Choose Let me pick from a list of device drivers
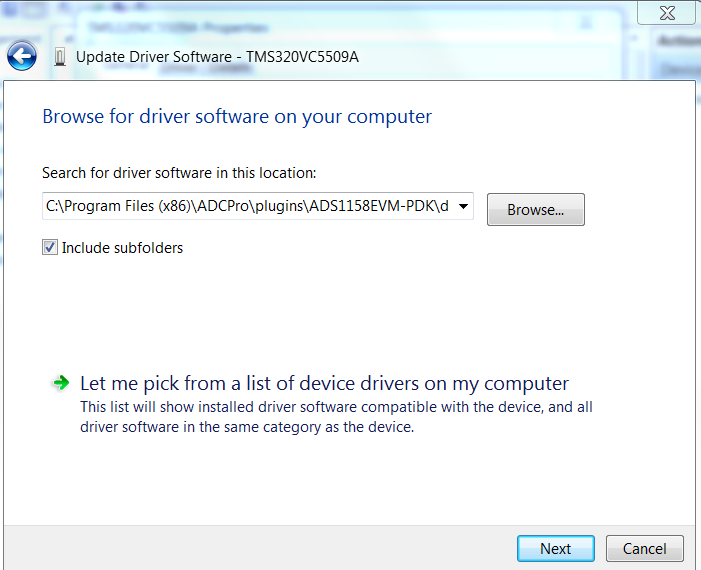Image resolution: width=701 pixels, height=570 pixels. (324, 383)
